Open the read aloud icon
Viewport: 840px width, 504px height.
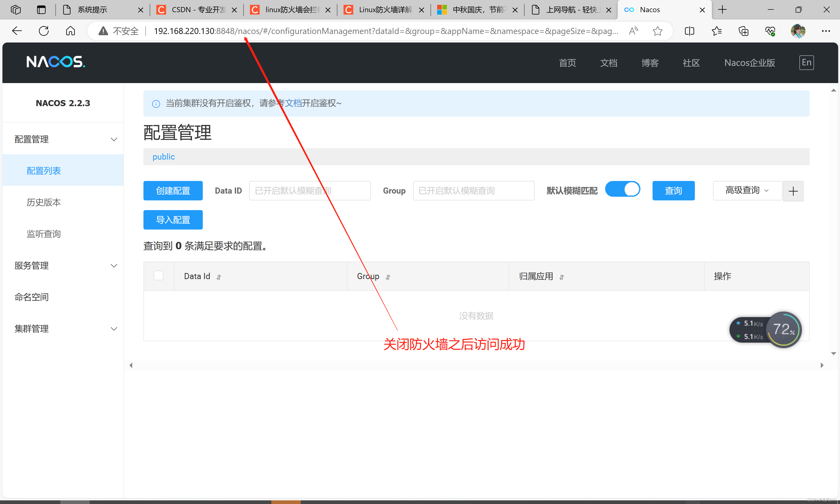coord(633,31)
